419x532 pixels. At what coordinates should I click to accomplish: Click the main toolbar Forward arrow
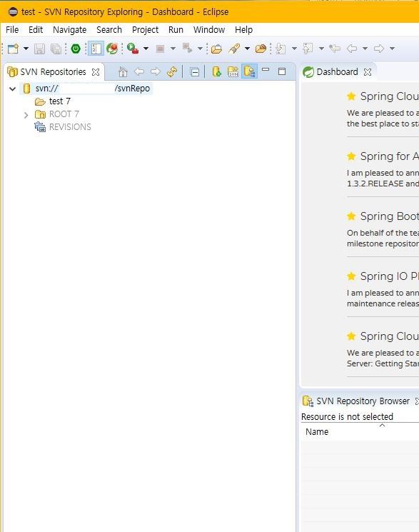click(x=379, y=49)
